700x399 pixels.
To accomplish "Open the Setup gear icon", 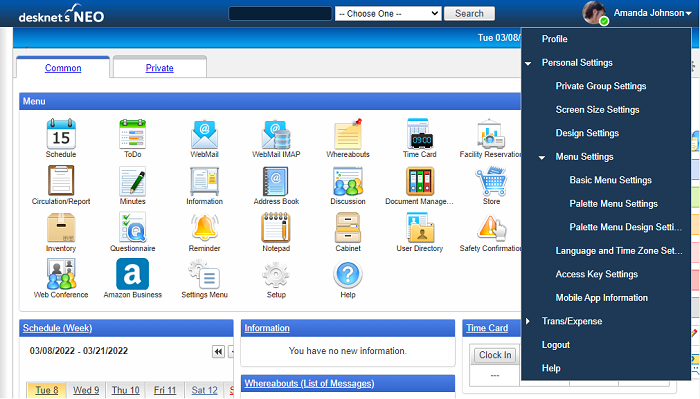I will pos(276,275).
